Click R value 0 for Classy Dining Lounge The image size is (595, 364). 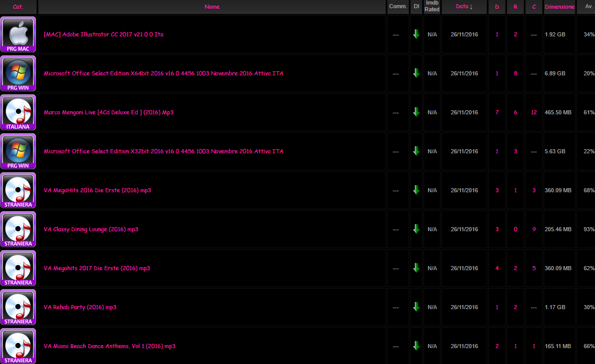coord(515,230)
